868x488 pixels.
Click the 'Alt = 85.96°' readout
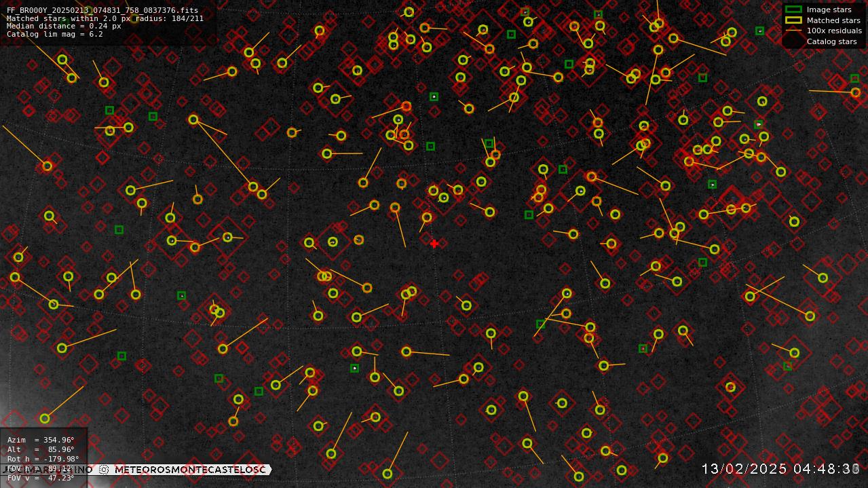click(x=41, y=449)
